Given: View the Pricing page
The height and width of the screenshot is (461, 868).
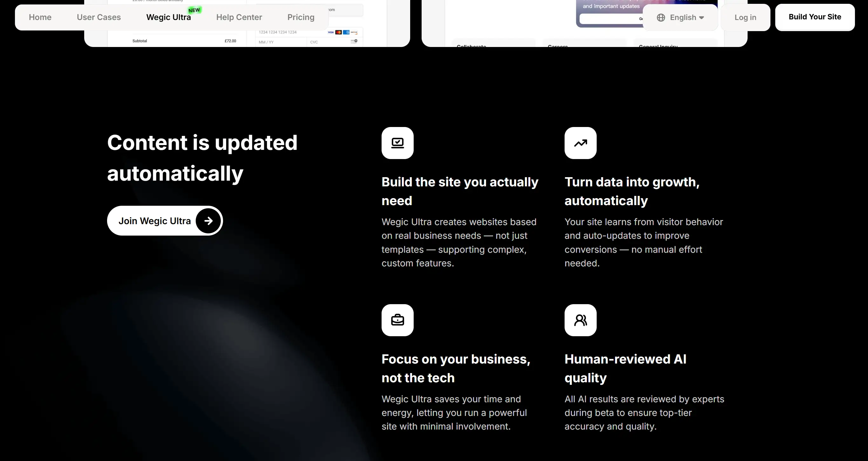Looking at the screenshot, I should 301,17.
